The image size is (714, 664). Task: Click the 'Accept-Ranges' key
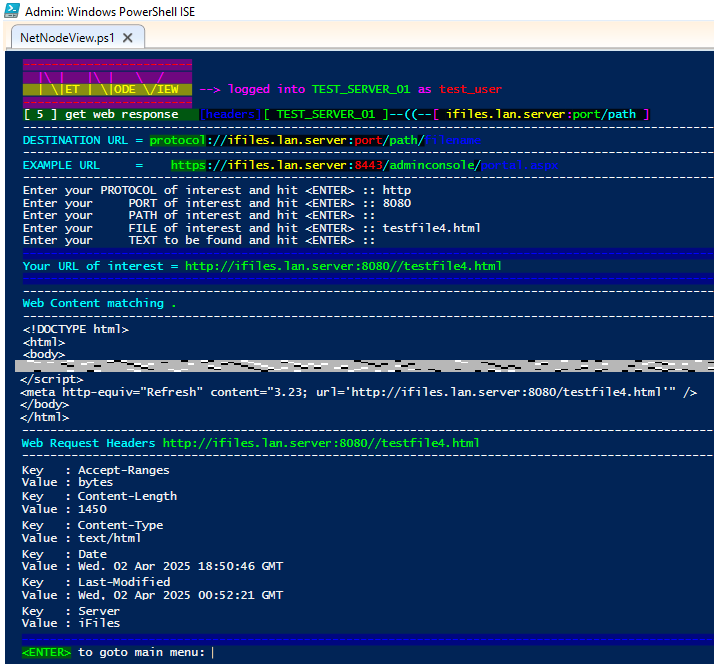[x=124, y=470]
